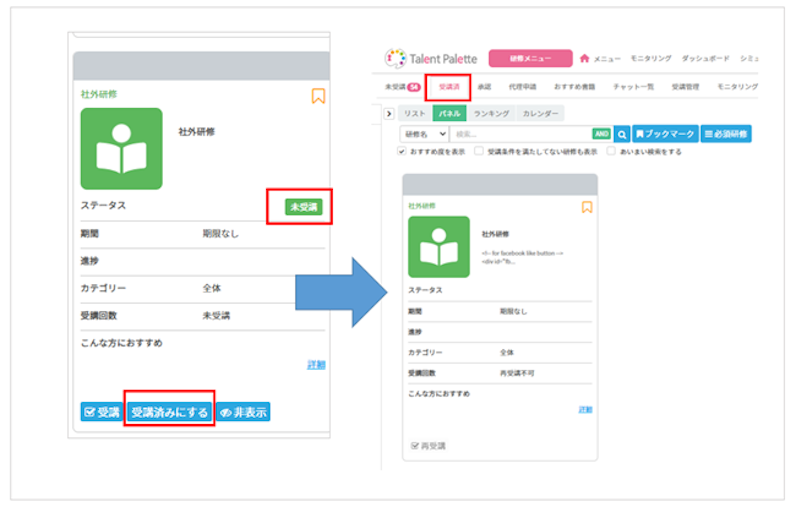
Task: Click the Talent Palette logo
Action: [432, 59]
